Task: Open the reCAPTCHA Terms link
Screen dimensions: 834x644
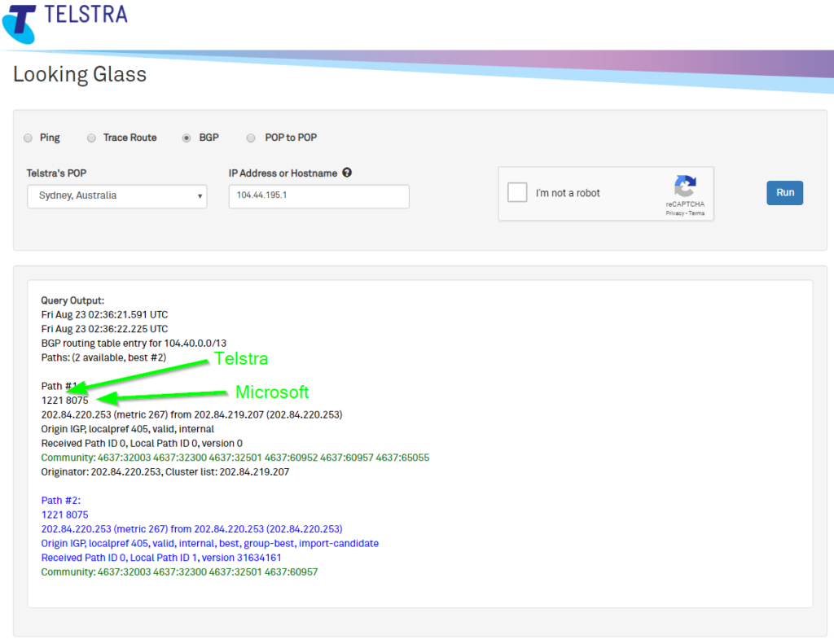Action: pos(697,213)
